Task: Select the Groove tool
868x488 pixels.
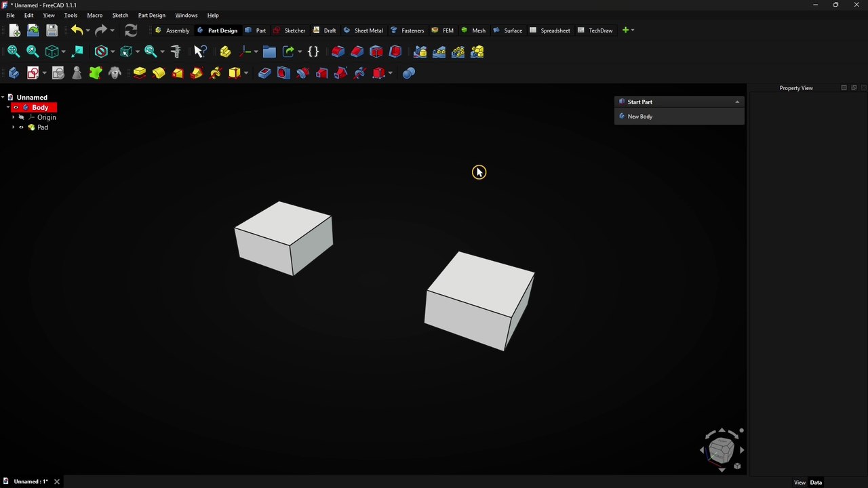Action: tap(302, 73)
